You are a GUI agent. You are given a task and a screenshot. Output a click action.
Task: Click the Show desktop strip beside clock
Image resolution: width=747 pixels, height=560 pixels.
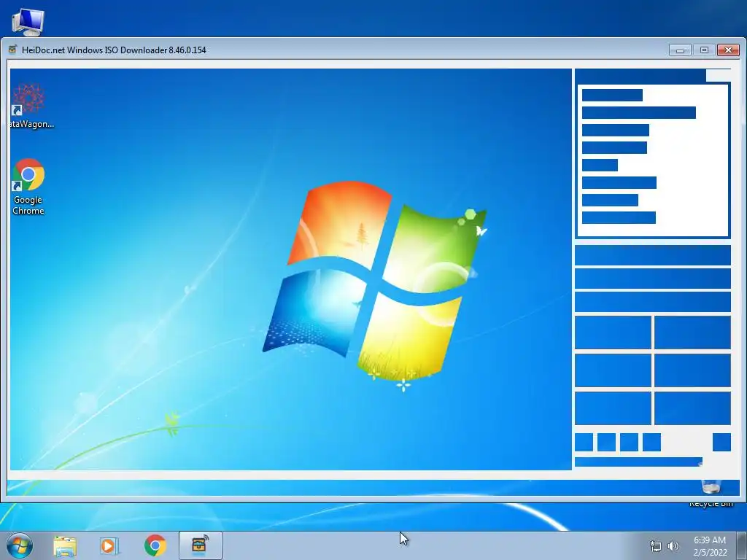pos(742,545)
